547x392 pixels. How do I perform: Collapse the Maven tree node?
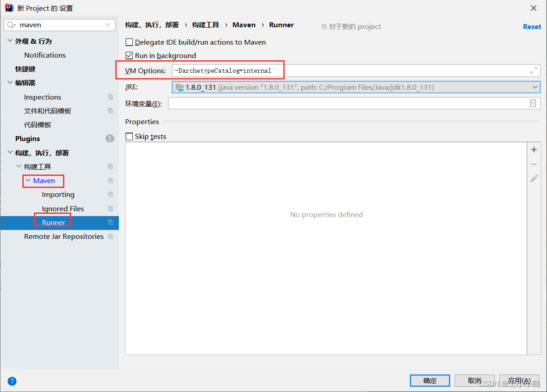pos(28,180)
